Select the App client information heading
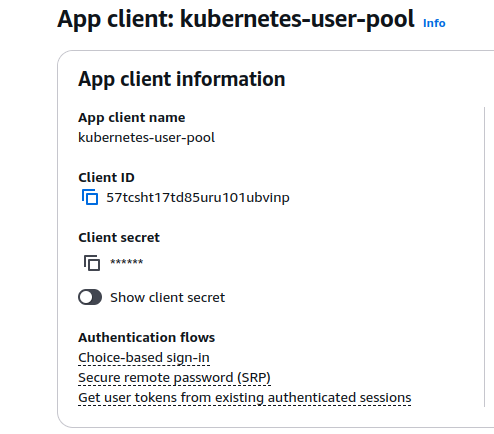Viewport: 494px width, 434px height. tap(182, 79)
